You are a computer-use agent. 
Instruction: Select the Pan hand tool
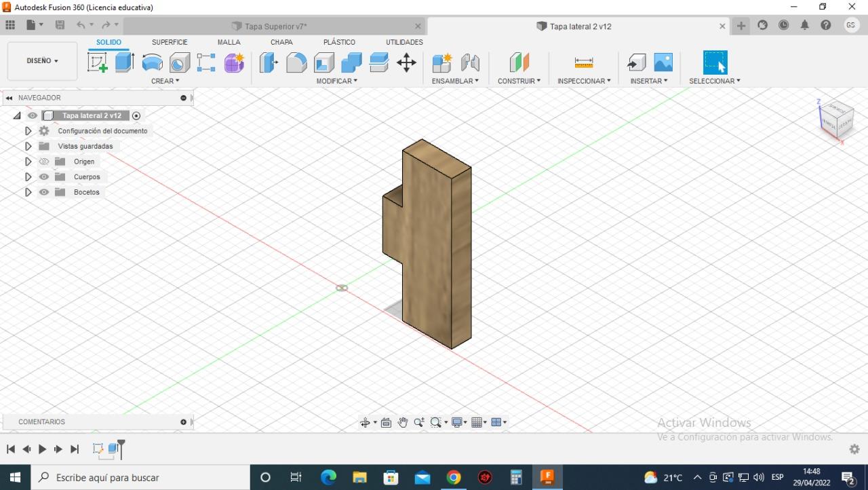tap(402, 422)
